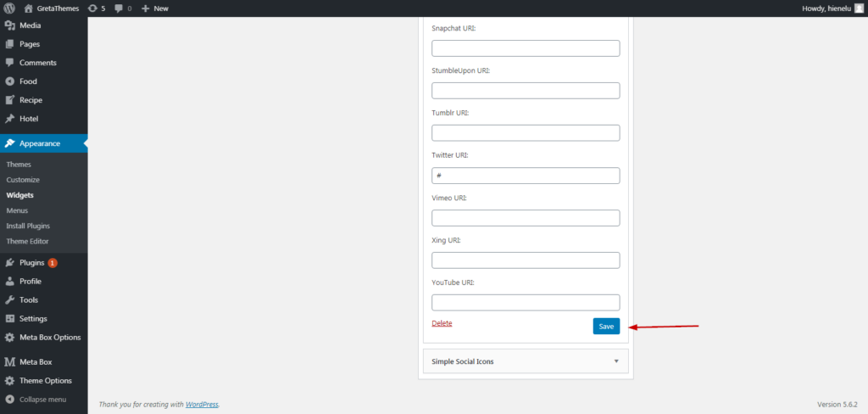Open the New content dropdown

click(x=155, y=8)
